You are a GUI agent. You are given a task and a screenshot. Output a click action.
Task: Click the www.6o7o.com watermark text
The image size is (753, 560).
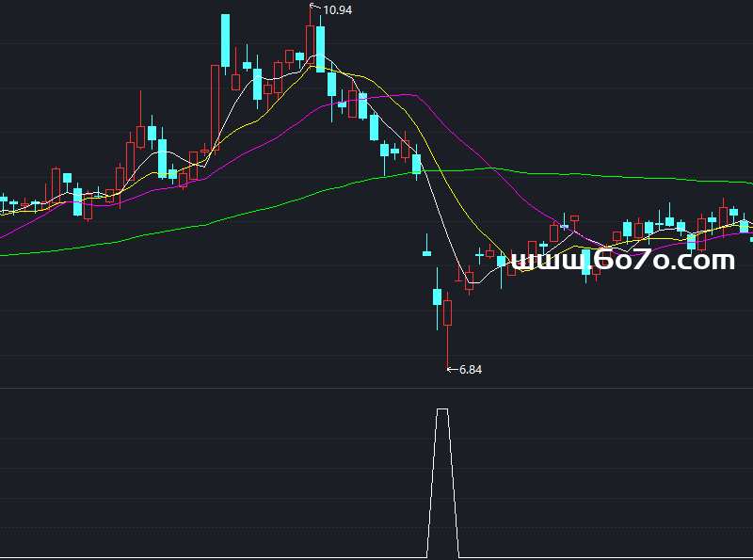click(625, 261)
